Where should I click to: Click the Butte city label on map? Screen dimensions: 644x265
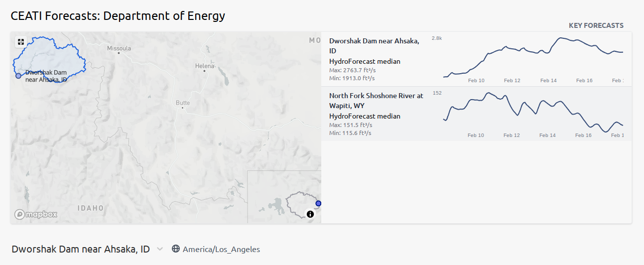point(183,103)
